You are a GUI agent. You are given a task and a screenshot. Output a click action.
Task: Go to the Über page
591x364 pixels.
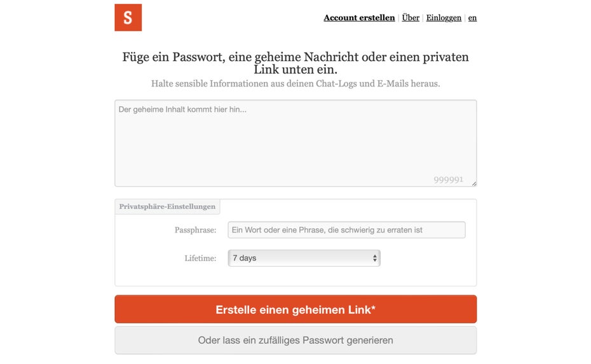411,18
